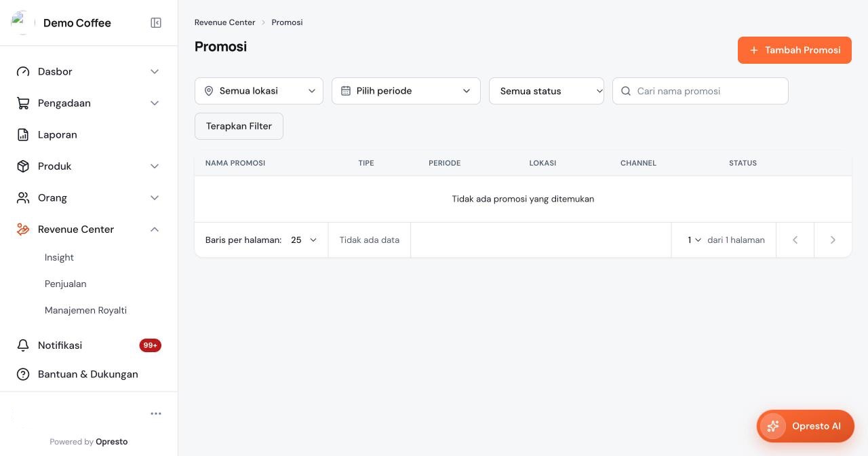868x456 pixels.
Task: Click the Produk box icon
Action: [23, 166]
